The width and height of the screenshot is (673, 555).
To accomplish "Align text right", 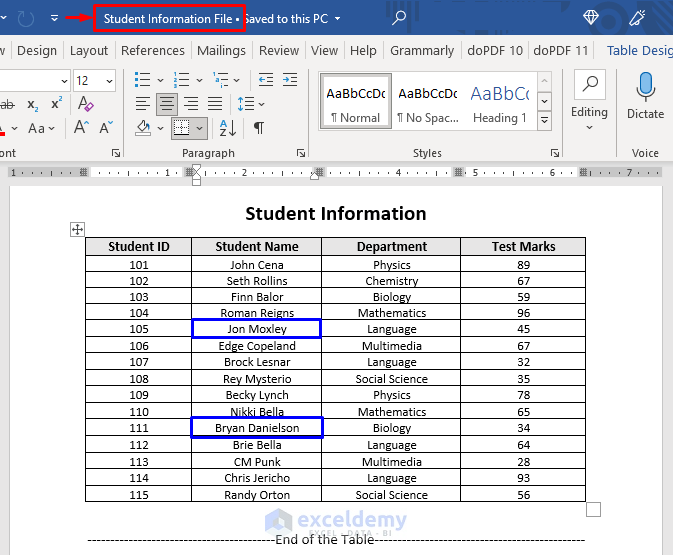I will pos(191,104).
